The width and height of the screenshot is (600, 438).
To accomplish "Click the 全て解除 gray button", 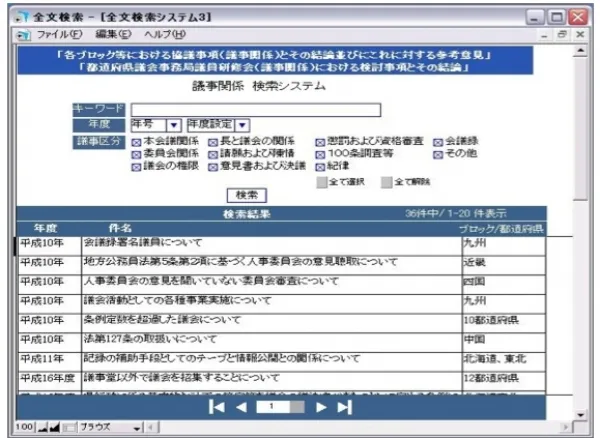I will (387, 182).
